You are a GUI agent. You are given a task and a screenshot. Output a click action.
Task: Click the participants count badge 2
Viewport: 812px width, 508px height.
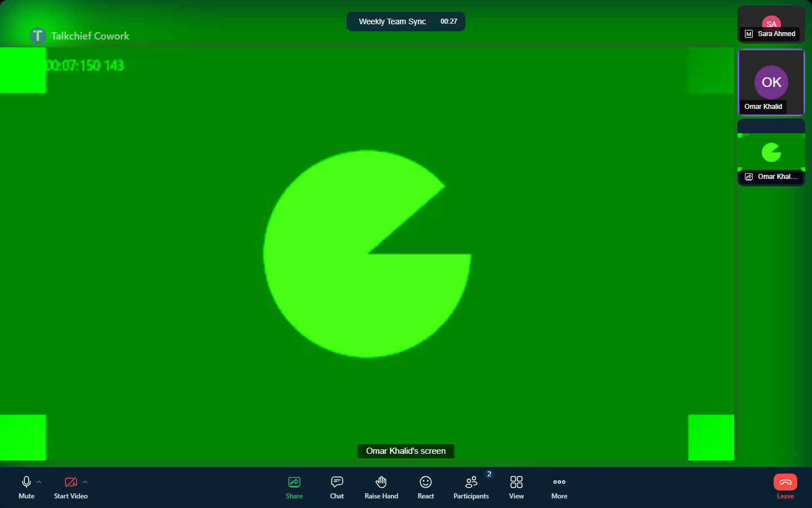point(489,474)
